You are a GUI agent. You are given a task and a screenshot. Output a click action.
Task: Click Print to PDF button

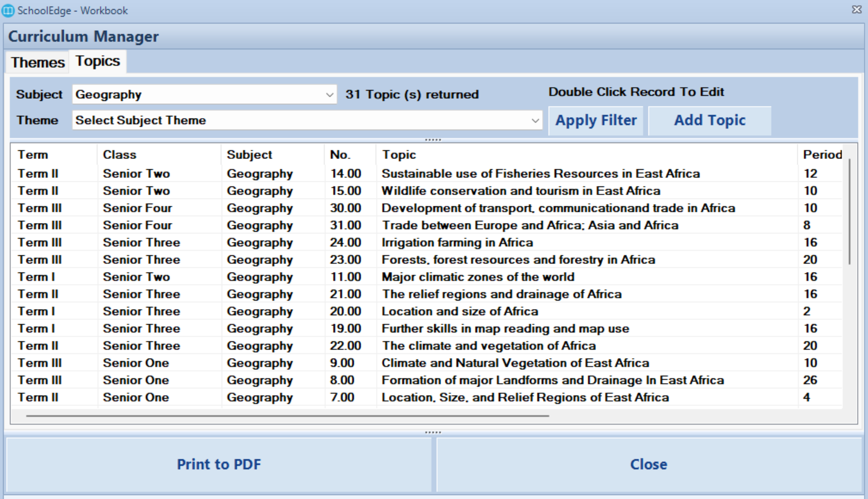point(219,464)
